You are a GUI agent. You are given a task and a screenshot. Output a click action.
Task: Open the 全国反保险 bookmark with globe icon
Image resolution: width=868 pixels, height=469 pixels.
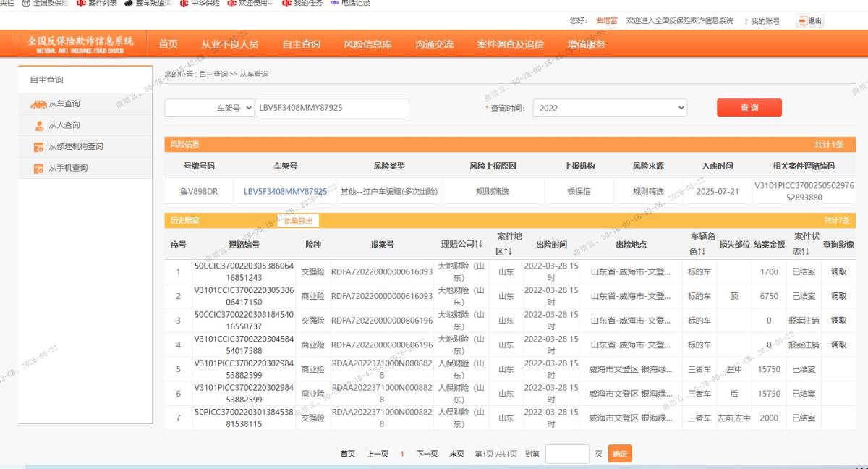pos(46,3)
